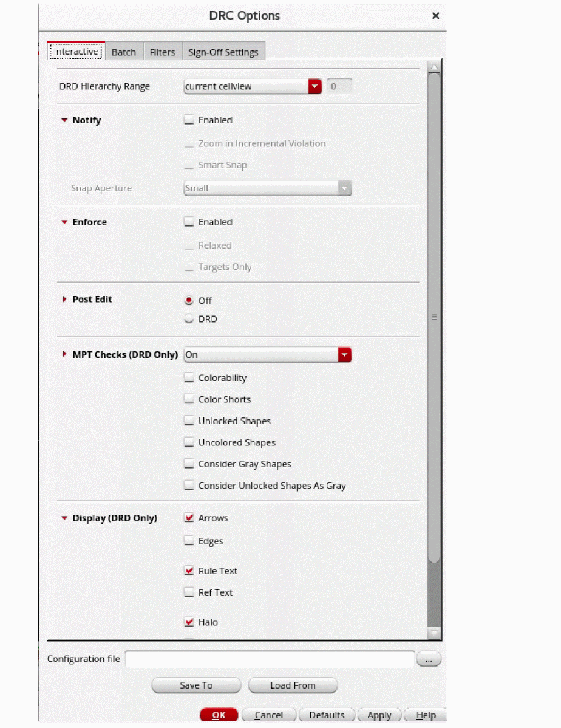Enable the Notify checkbox
This screenshot has height=728, width=561.
pyautogui.click(x=189, y=120)
